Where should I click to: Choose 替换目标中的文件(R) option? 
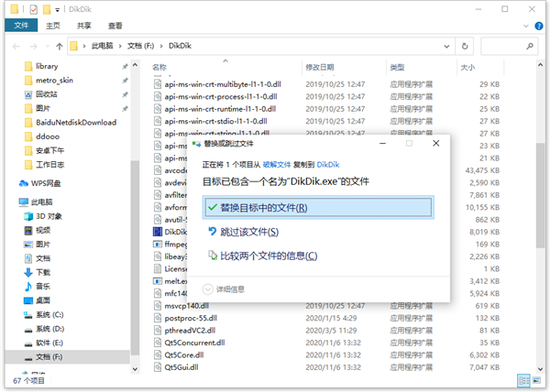click(x=318, y=208)
